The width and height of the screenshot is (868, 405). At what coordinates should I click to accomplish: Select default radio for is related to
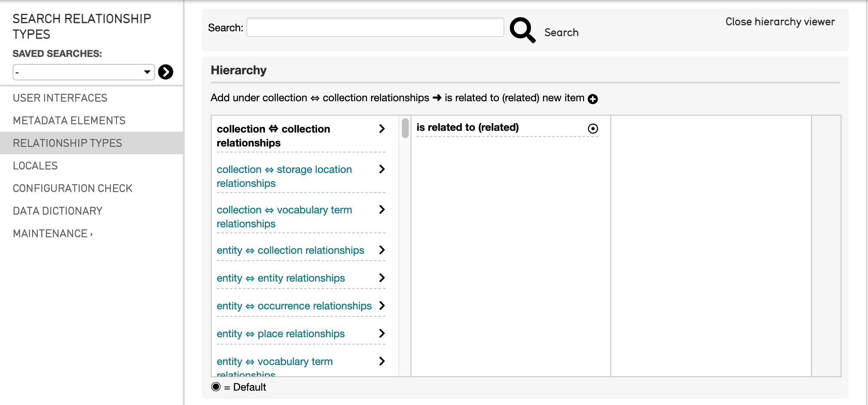pyautogui.click(x=593, y=129)
